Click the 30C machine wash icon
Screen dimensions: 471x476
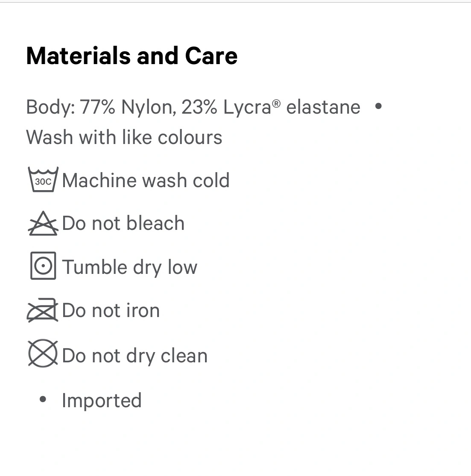tap(43, 179)
